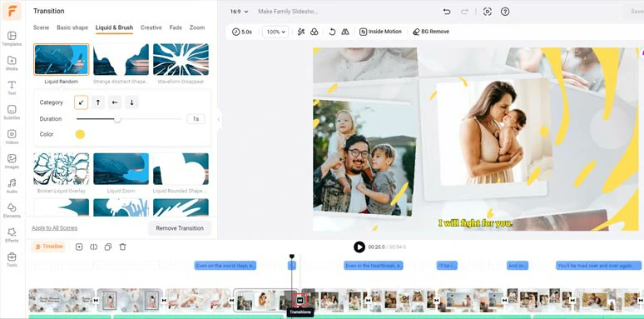Image resolution: width=644 pixels, height=319 pixels.
Task: Open the Images sidebar panel
Action: pyautogui.click(x=12, y=162)
